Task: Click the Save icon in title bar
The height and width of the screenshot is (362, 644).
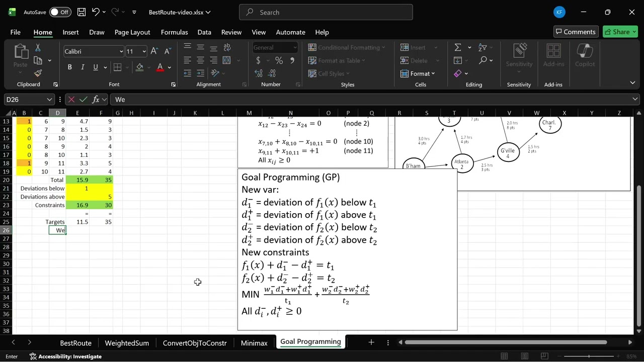Action: click(x=81, y=12)
